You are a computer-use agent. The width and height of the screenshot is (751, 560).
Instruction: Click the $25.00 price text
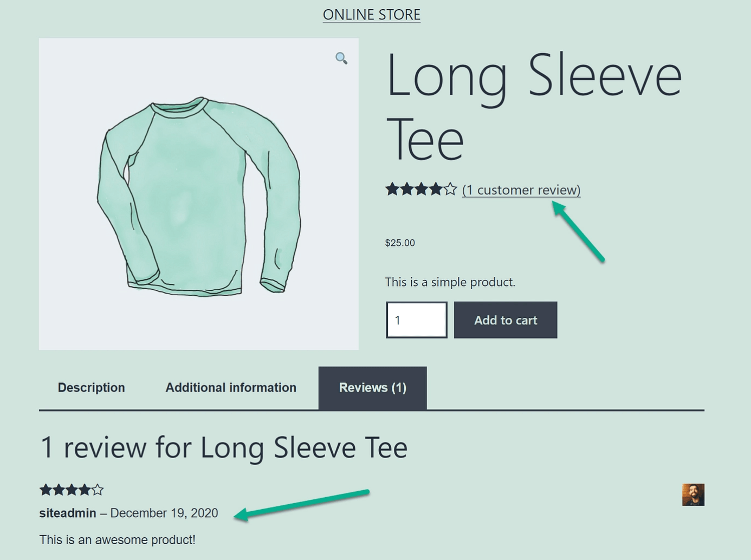tap(400, 243)
